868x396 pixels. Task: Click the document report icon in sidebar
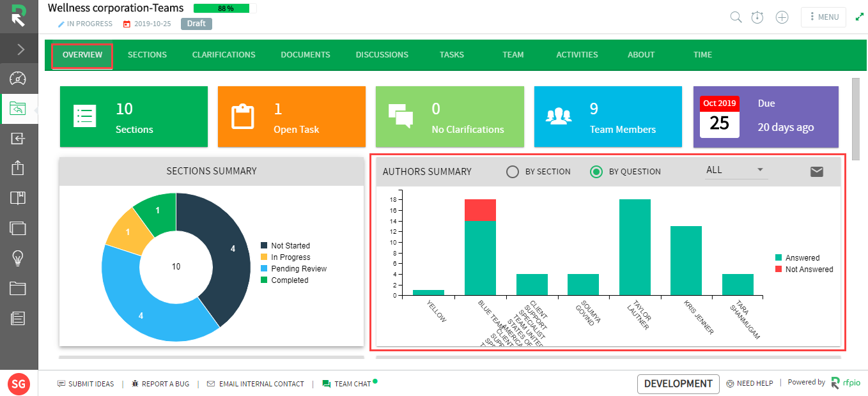[18, 317]
